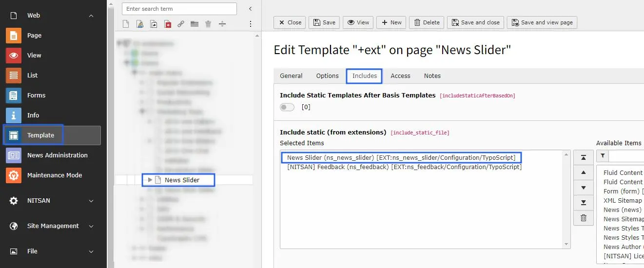Focus the Available Items filter field
The height and width of the screenshot is (268, 644).
tap(626, 156)
